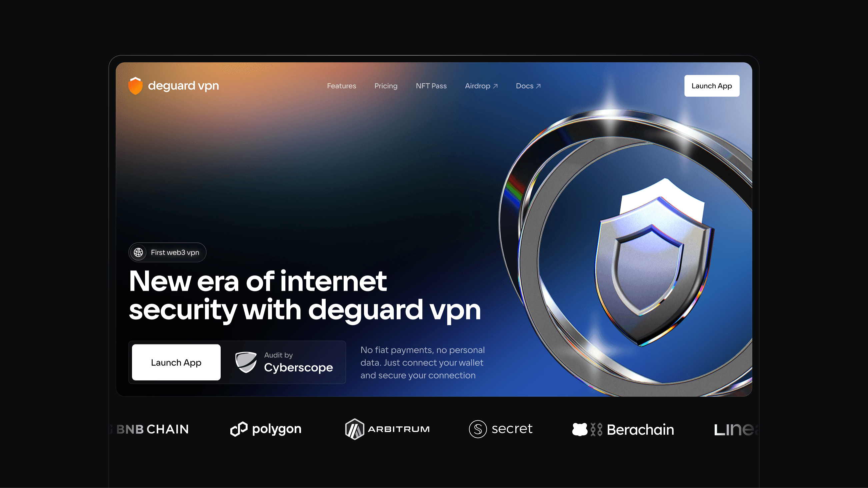This screenshot has width=868, height=488.
Task: Click the deguard vpn brand name
Action: pos(183,86)
